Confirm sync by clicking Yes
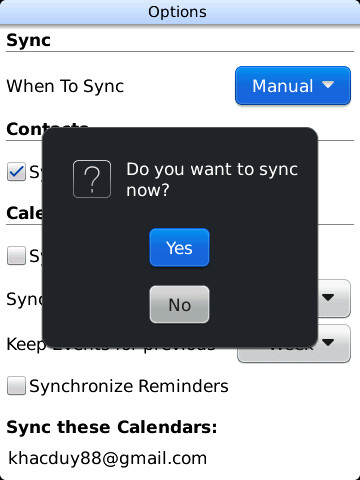The image size is (360, 480). pyautogui.click(x=179, y=247)
